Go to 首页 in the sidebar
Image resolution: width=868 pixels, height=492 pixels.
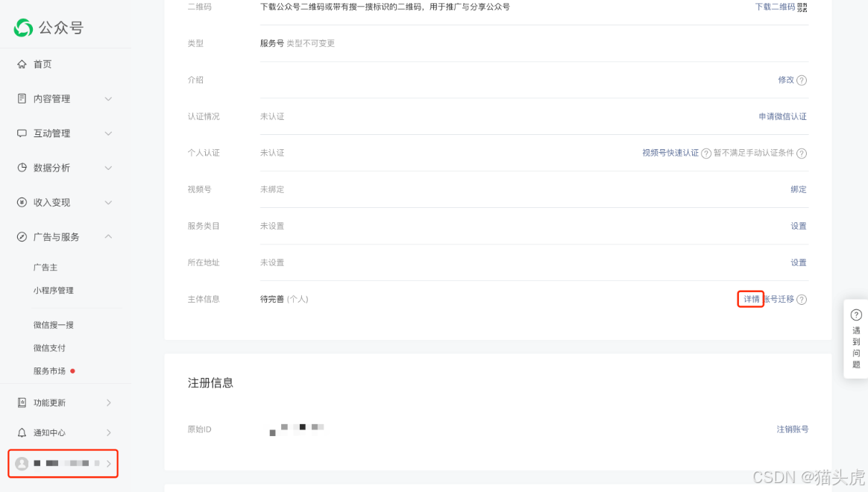(43, 64)
